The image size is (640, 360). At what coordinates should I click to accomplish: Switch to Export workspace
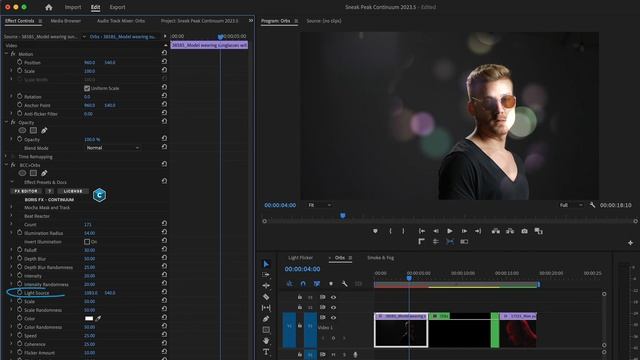(118, 7)
